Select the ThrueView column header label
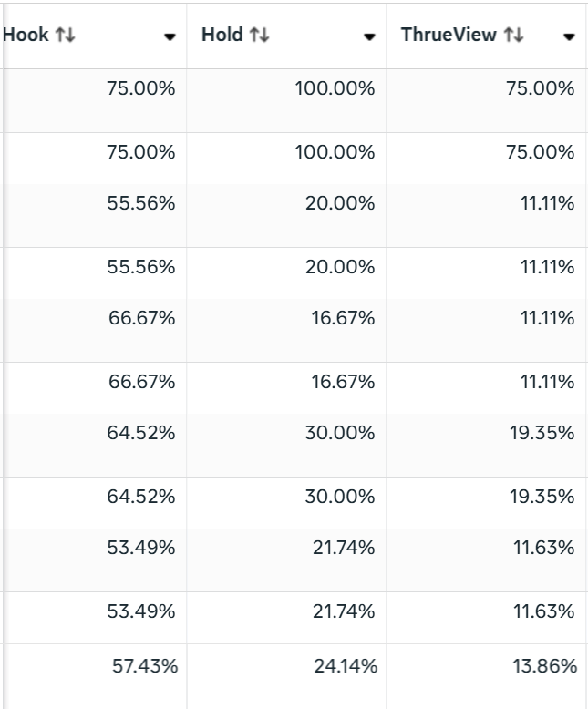The height and width of the screenshot is (709, 588). click(x=449, y=36)
